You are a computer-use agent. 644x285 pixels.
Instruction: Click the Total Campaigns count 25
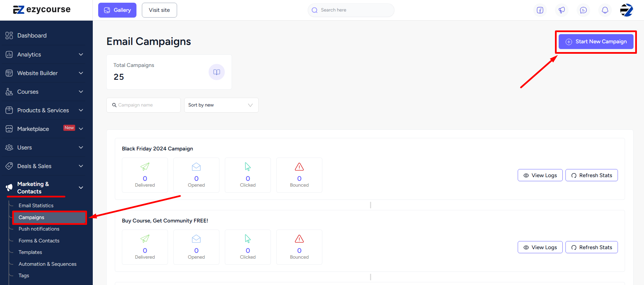click(x=119, y=77)
